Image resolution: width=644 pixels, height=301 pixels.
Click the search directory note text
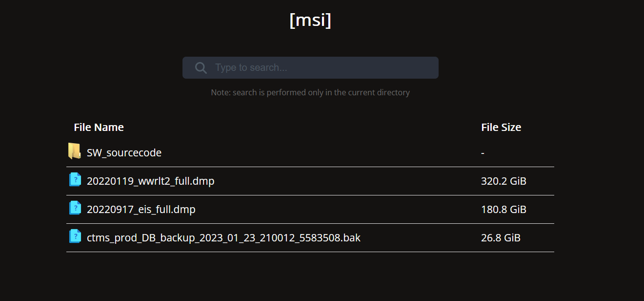click(311, 92)
